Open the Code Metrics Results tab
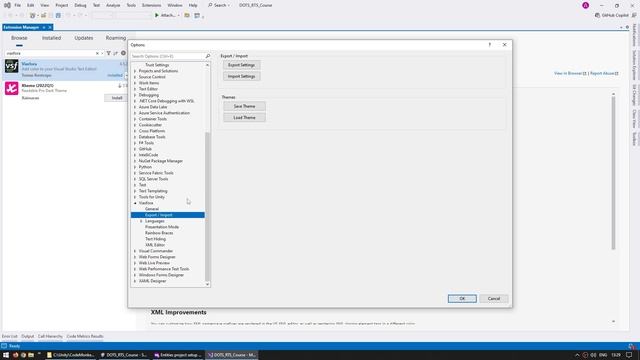This screenshot has height=360, width=640. coord(85,336)
